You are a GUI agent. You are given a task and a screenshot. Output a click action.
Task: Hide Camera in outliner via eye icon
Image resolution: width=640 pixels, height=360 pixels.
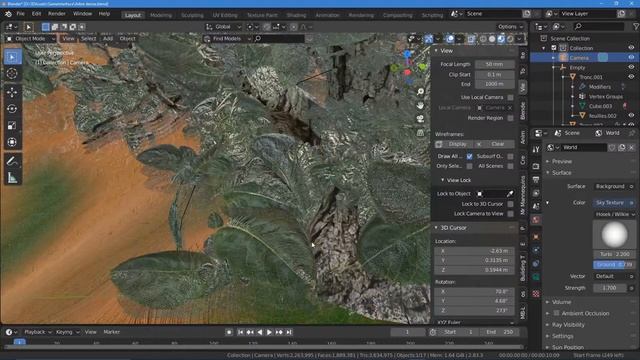click(631, 58)
